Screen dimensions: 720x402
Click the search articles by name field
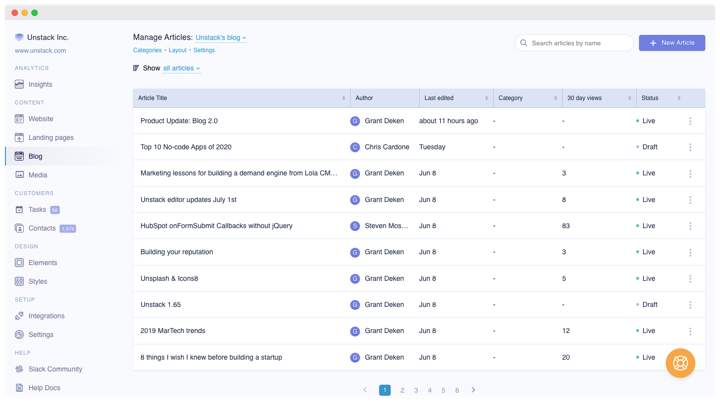point(574,43)
